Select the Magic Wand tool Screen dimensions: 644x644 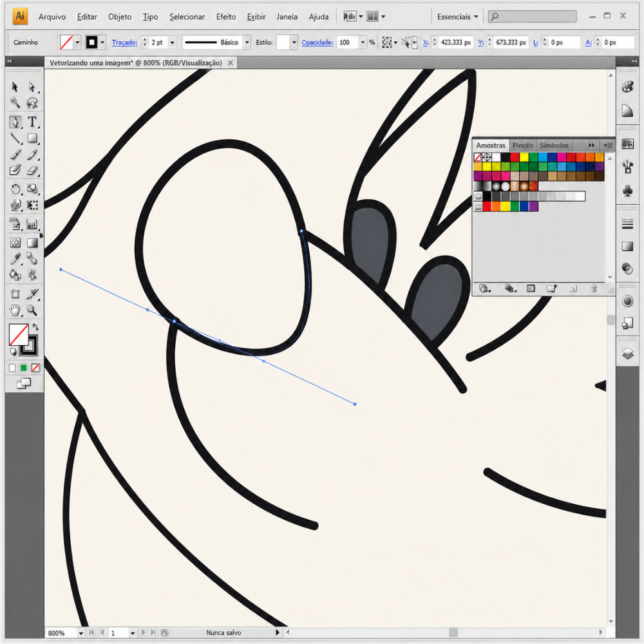pos(15,102)
